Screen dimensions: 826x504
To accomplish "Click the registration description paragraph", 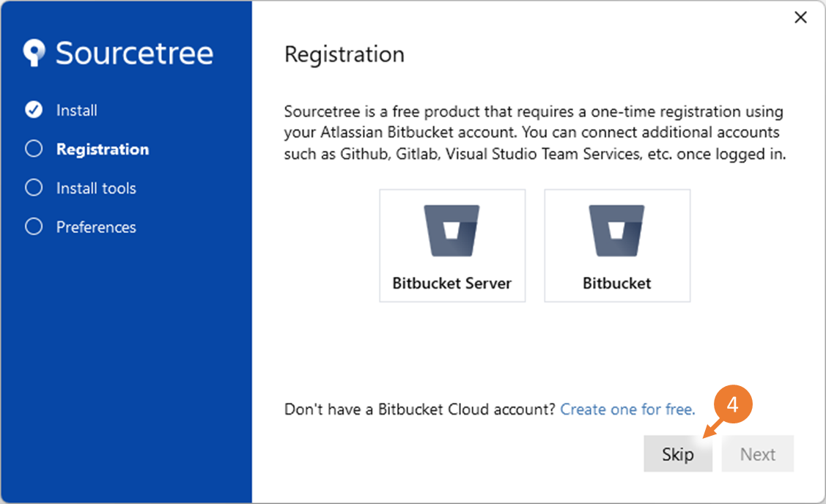I will coord(535,133).
